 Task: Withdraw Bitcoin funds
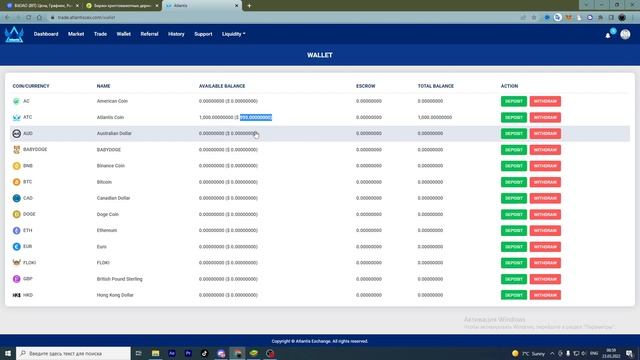tap(545, 182)
